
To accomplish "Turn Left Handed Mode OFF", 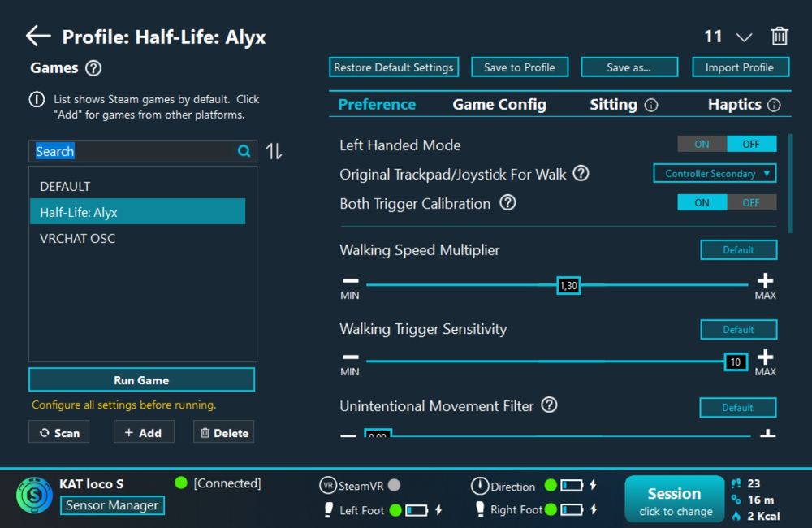I will click(751, 144).
